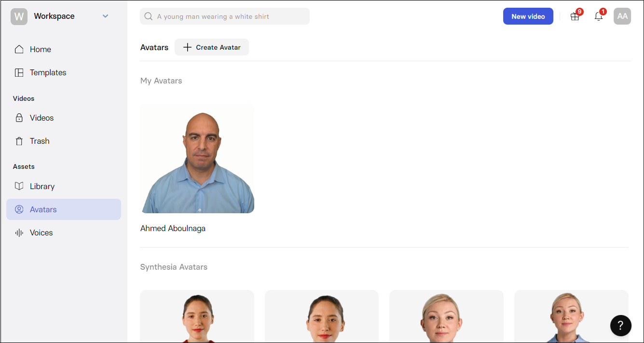The height and width of the screenshot is (343, 644).
Task: Click the plus icon in Create Avatar
Action: tap(188, 47)
